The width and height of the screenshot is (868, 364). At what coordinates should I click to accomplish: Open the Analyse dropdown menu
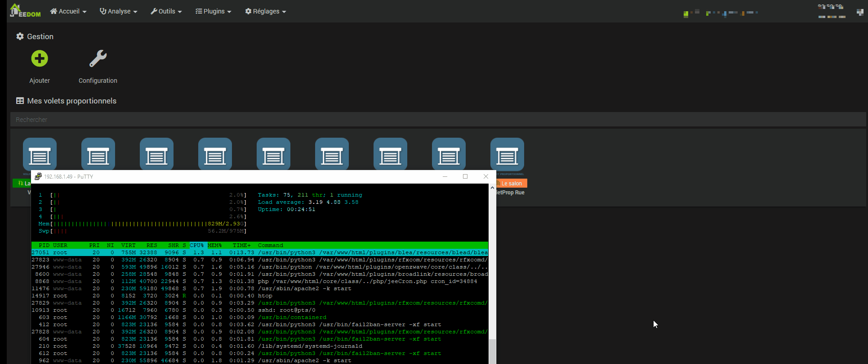pos(119,11)
